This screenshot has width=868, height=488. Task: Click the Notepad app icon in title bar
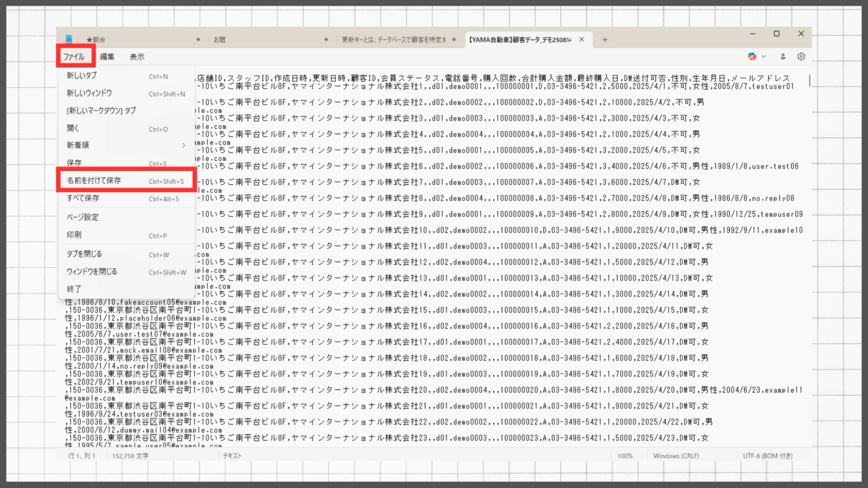tap(69, 39)
